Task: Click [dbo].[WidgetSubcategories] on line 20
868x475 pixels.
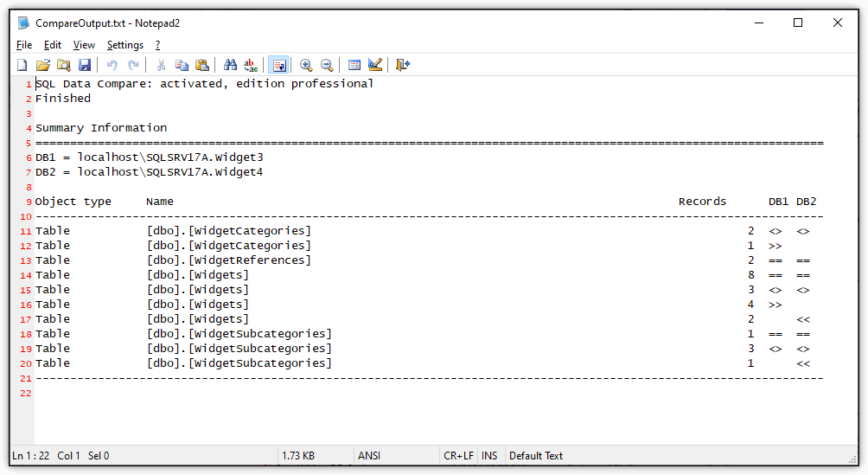Action: [239, 363]
